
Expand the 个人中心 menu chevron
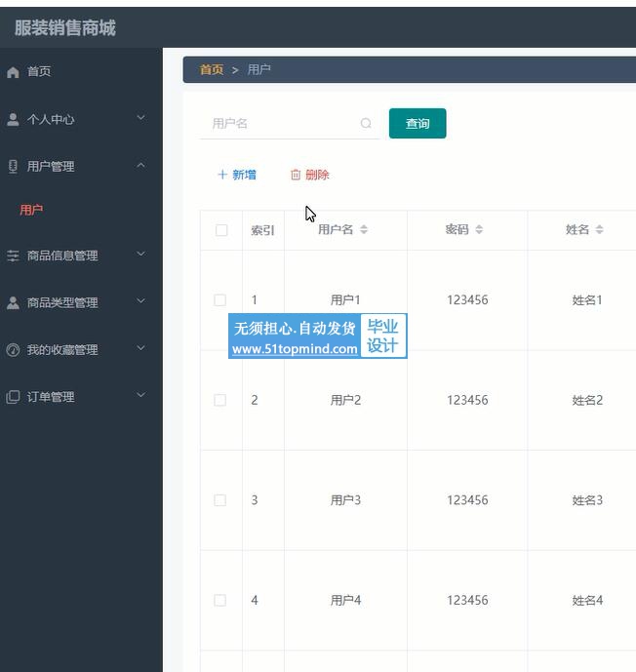140,117
